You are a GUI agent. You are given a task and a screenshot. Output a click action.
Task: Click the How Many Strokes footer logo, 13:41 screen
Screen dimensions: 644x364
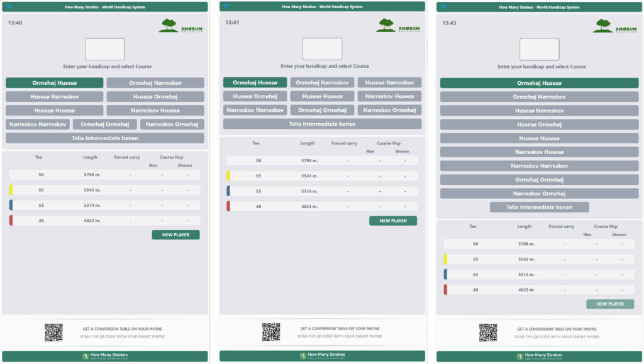(x=323, y=355)
